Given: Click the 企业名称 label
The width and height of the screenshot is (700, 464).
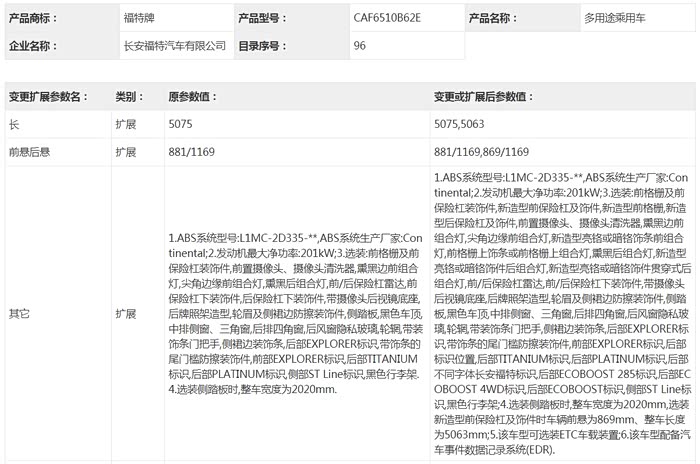Looking at the screenshot, I should [33, 46].
